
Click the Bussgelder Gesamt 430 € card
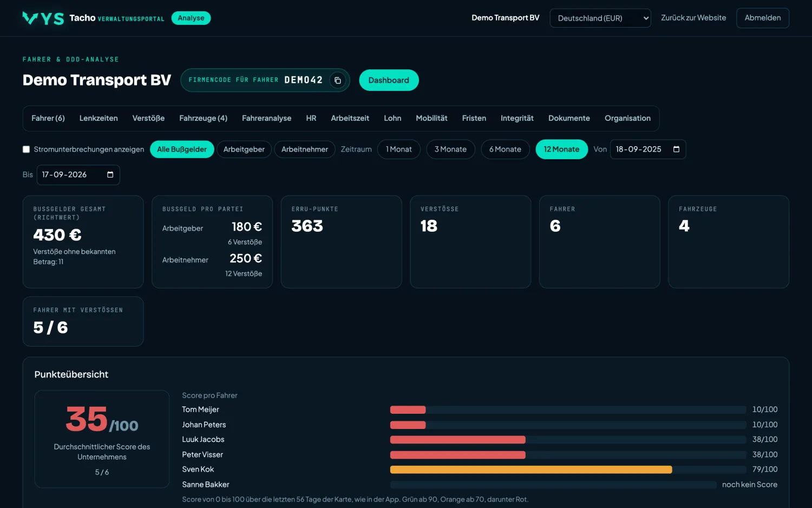[x=83, y=242]
